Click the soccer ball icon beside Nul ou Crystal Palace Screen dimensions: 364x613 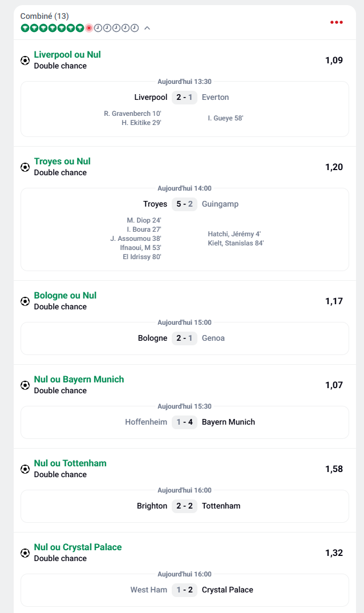coord(25,552)
